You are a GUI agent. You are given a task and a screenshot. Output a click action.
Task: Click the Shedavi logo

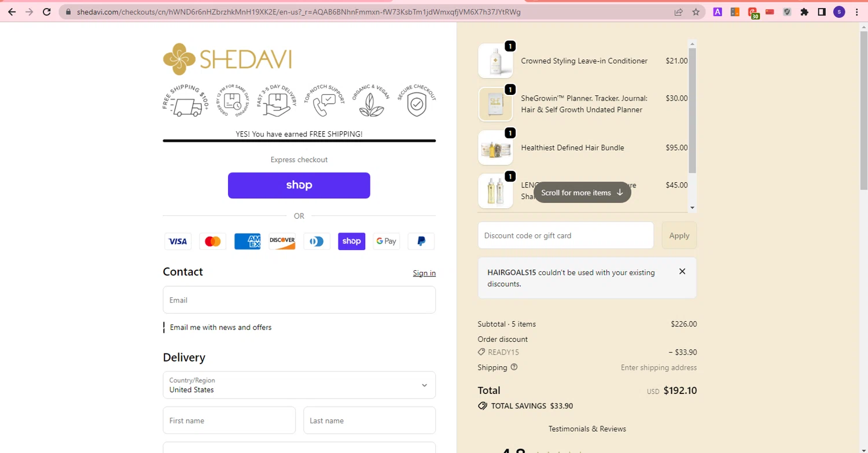point(227,59)
